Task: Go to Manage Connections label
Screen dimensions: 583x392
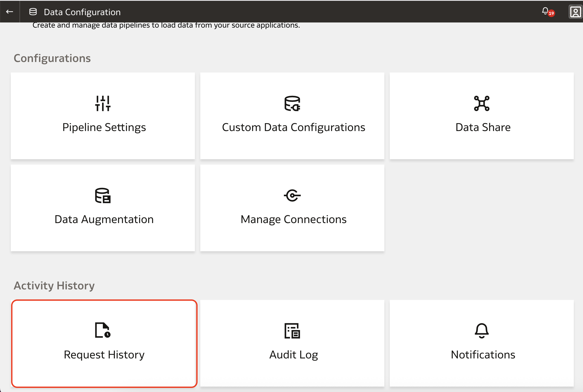Action: tap(293, 219)
